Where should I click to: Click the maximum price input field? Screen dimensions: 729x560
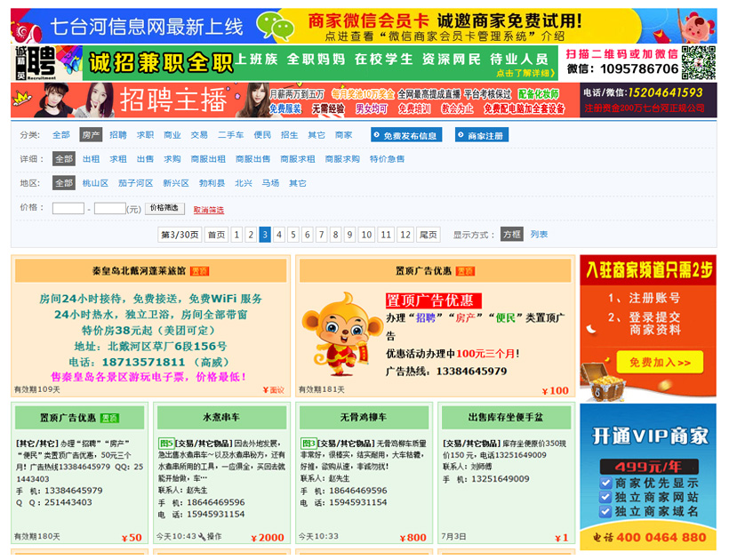coord(109,209)
